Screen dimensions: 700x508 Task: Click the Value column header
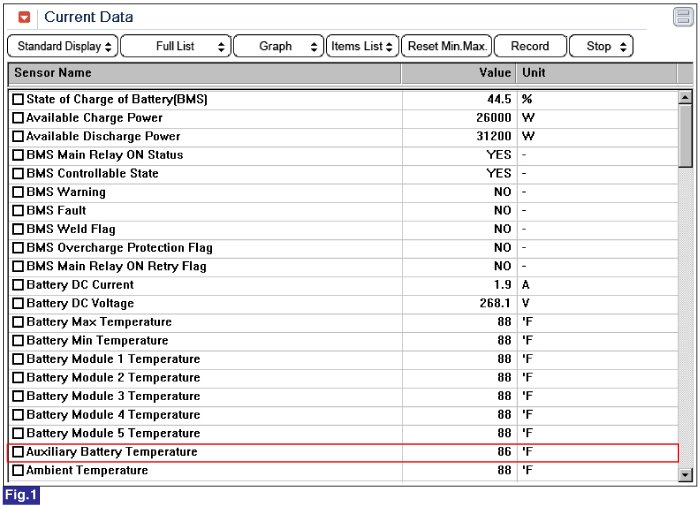point(459,73)
